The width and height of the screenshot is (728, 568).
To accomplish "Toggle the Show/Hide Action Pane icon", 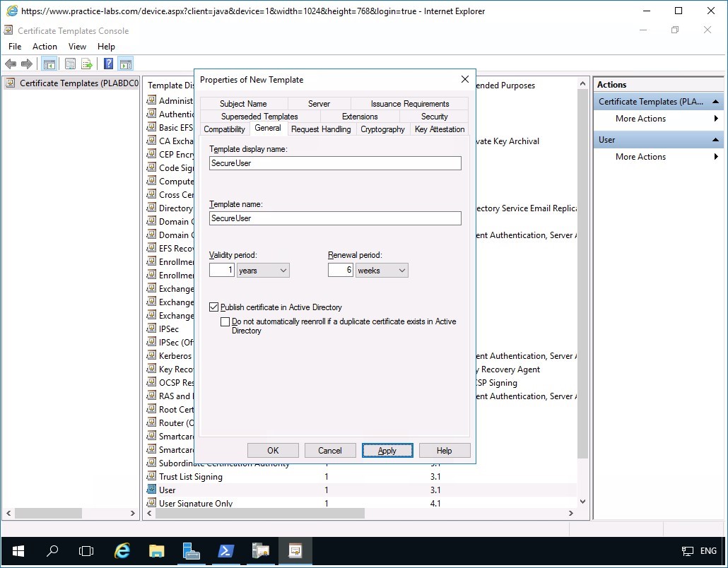I will pyautogui.click(x=125, y=64).
